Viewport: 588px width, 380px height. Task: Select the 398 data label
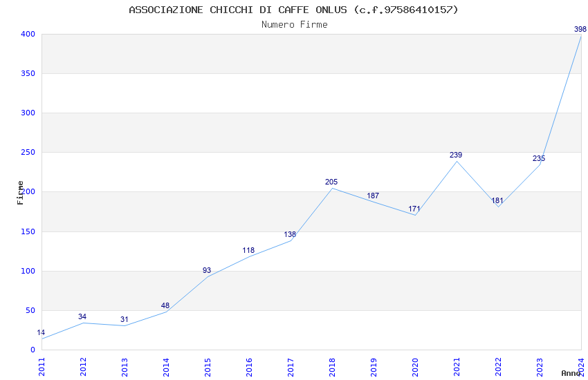point(580,29)
